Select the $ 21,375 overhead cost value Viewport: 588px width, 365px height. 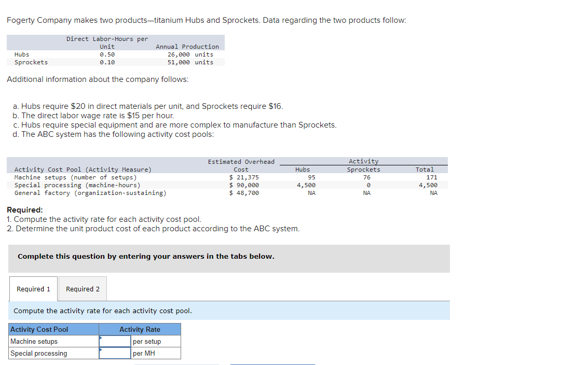(244, 177)
